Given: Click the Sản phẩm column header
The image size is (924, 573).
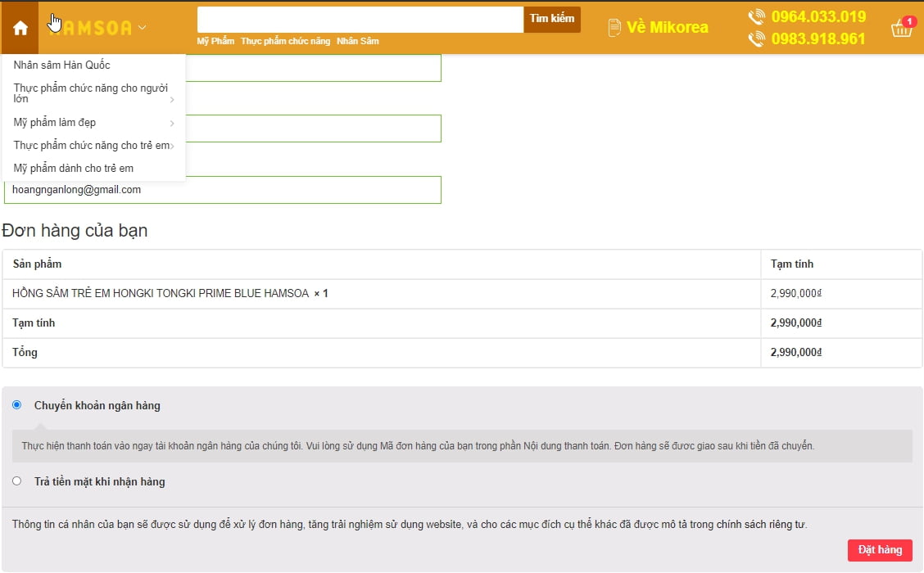Looking at the screenshot, I should [37, 264].
